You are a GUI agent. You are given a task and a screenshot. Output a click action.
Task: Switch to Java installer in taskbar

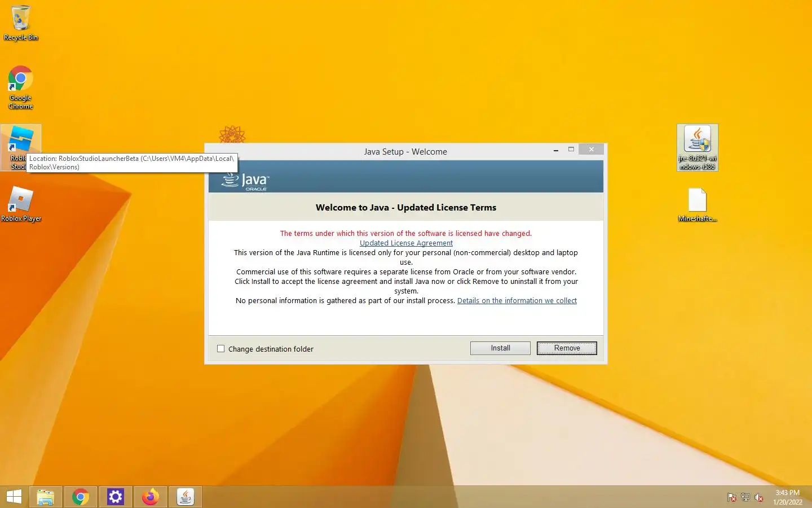[x=186, y=497]
